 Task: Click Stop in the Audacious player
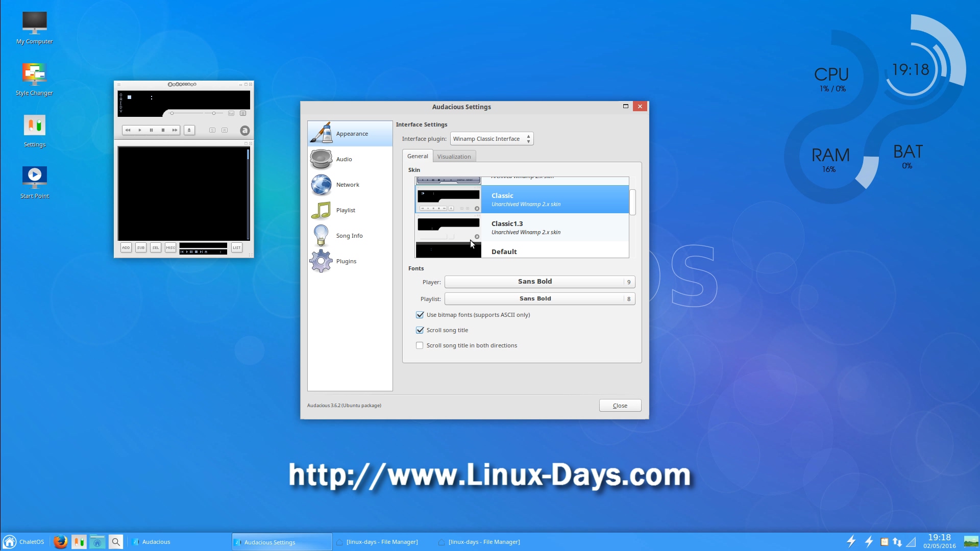pyautogui.click(x=163, y=130)
